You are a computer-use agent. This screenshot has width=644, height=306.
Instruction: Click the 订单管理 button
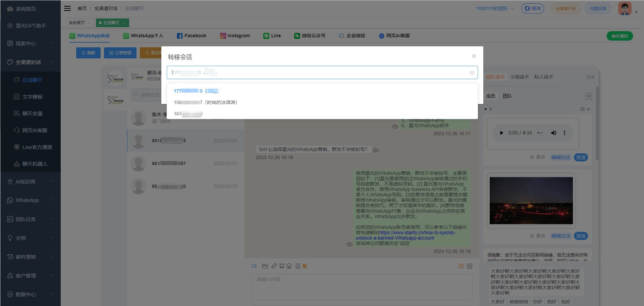120,53
